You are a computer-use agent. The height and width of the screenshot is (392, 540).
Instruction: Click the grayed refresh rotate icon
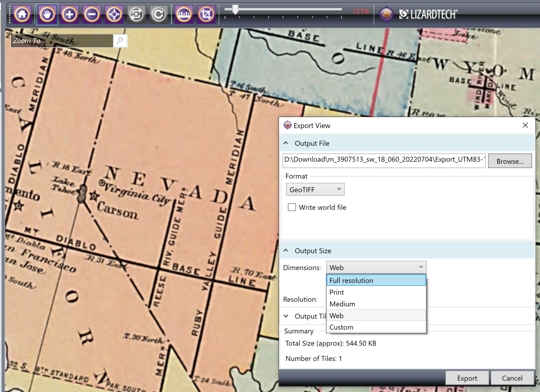[159, 14]
